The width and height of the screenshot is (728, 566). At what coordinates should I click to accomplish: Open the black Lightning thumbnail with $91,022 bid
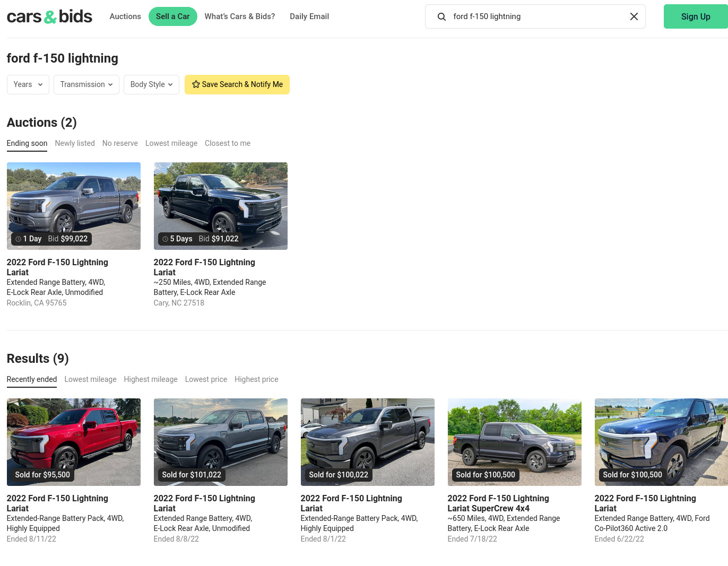(x=221, y=206)
